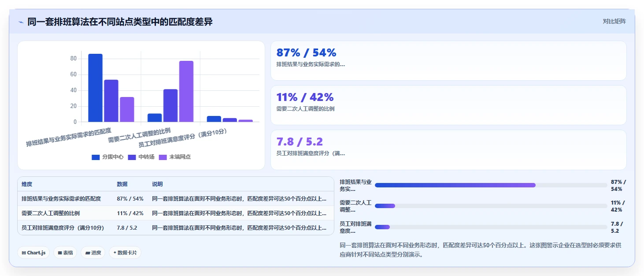Image resolution: width=644 pixels, height=276 pixels.
Task: Click the 说明 cell in the 人工调整 row
Action: (x=239, y=213)
